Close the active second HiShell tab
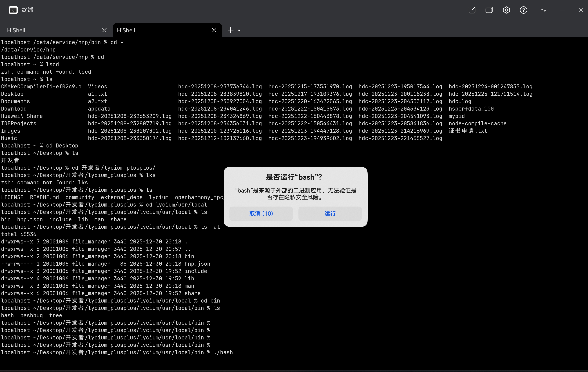 pos(214,30)
